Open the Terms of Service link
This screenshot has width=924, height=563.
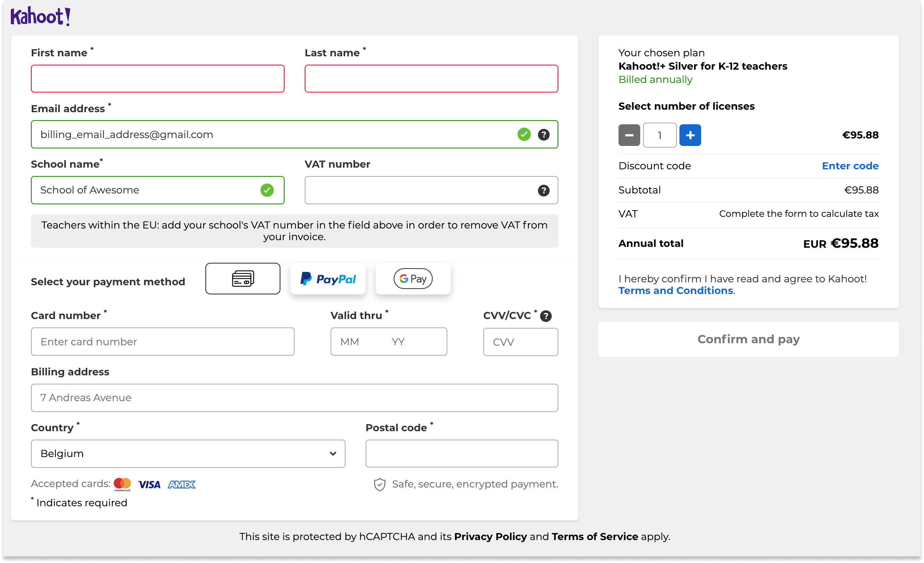tap(594, 537)
